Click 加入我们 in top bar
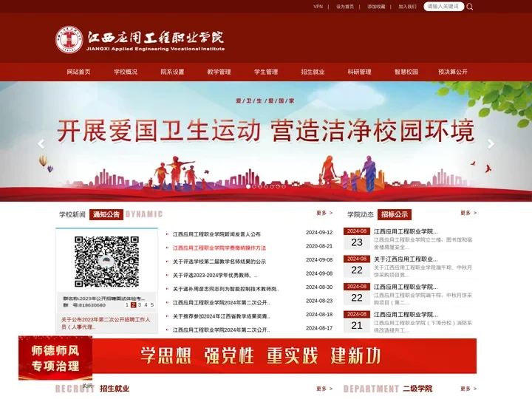 click(407, 7)
